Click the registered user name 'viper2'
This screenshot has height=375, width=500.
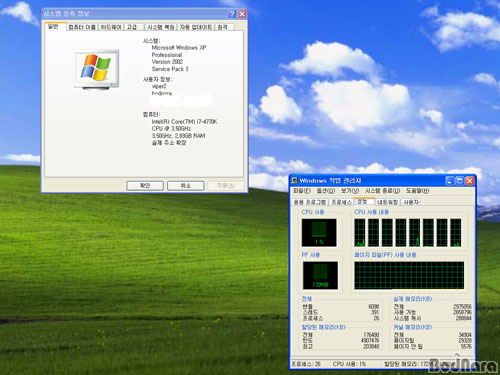coord(159,86)
